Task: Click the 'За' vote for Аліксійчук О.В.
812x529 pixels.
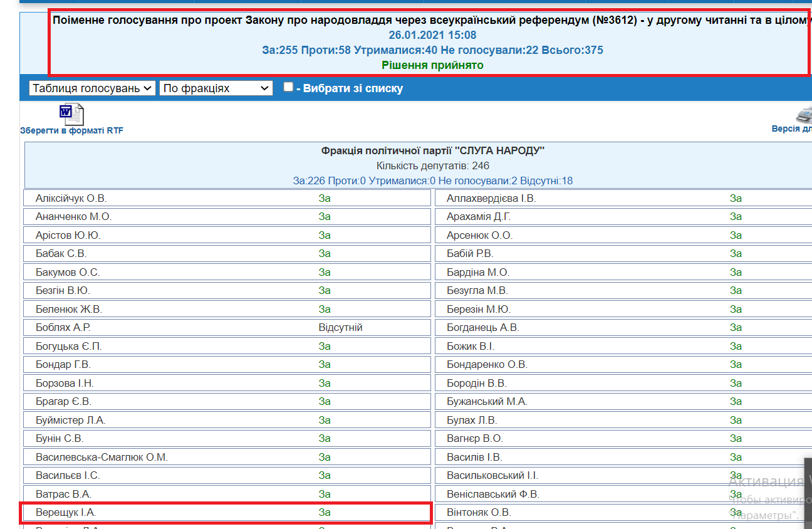Action: coord(325,199)
